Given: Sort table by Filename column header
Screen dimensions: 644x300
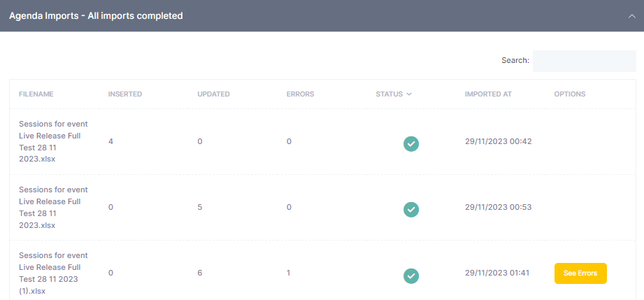Looking at the screenshot, I should (36, 94).
